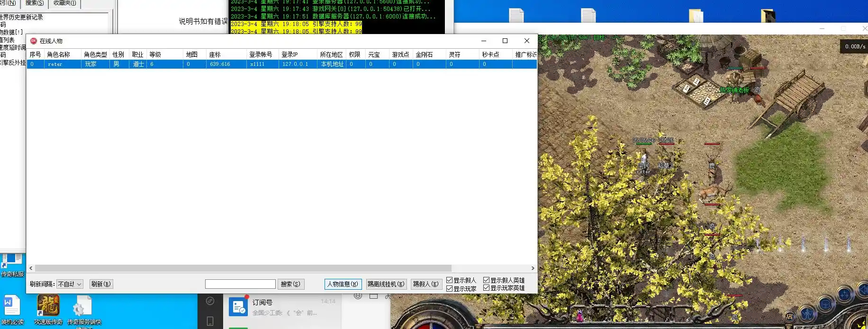The image size is (868, 329).
Task: Focus the search text field in 在线人物 window
Action: [x=240, y=284]
